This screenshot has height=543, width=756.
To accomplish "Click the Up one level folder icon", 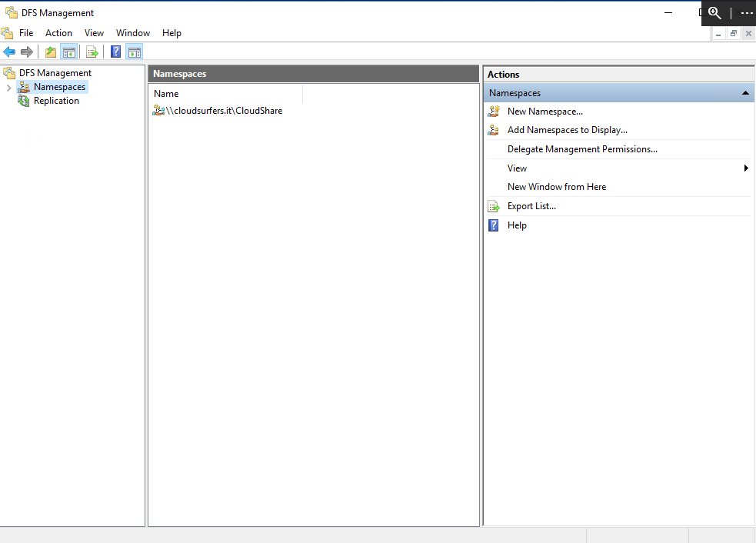I will [51, 52].
